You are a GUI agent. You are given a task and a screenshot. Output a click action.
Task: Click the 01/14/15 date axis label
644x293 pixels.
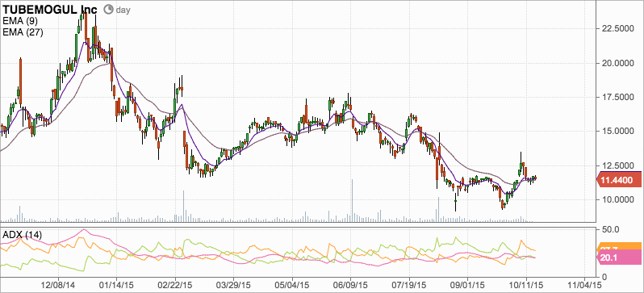[x=117, y=285]
